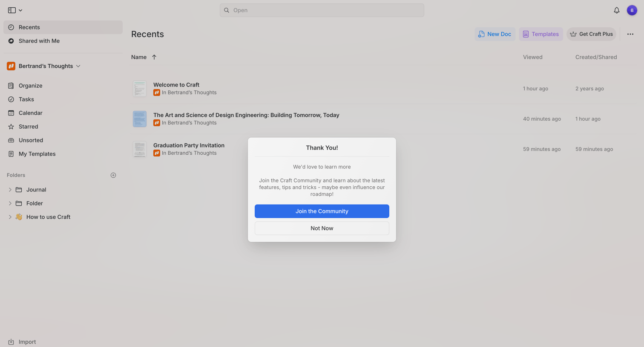Image resolution: width=644 pixels, height=347 pixels.
Task: Click the New Doc page icon
Action: point(481,34)
